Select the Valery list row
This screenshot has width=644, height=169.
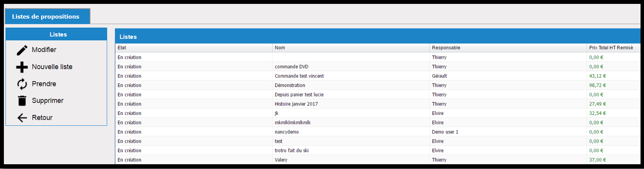(x=378, y=159)
